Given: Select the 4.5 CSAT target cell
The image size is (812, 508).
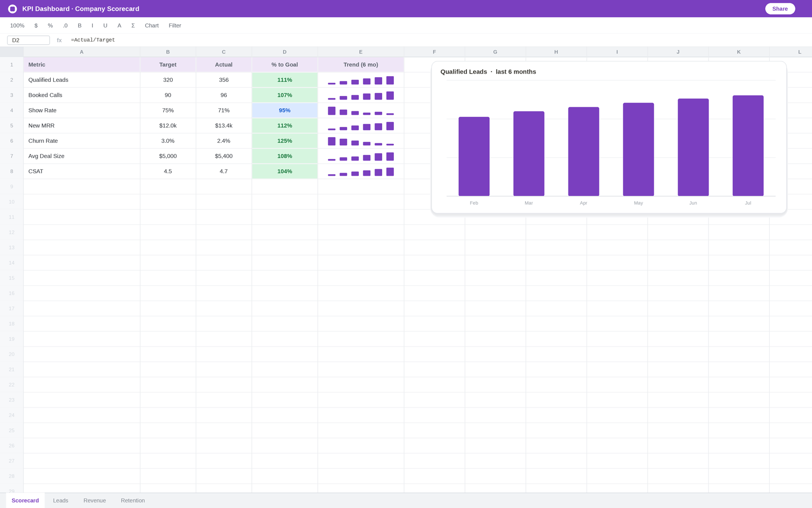Looking at the screenshot, I should point(168,171).
